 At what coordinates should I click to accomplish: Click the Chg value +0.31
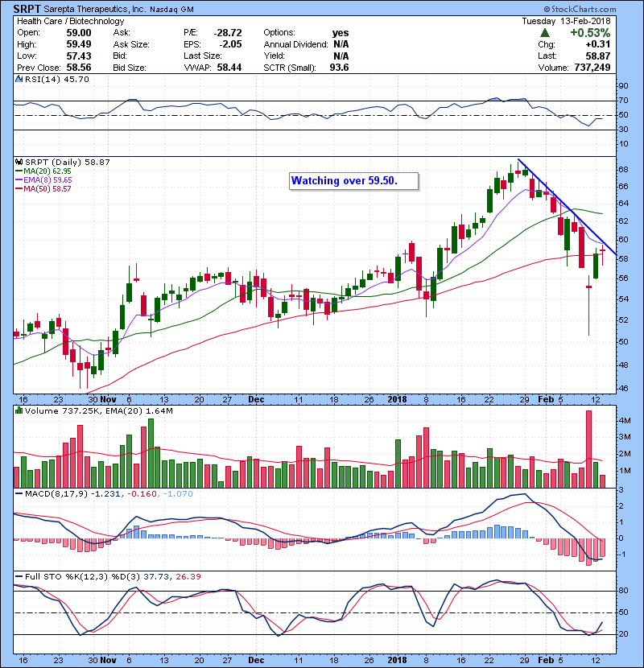(597, 44)
